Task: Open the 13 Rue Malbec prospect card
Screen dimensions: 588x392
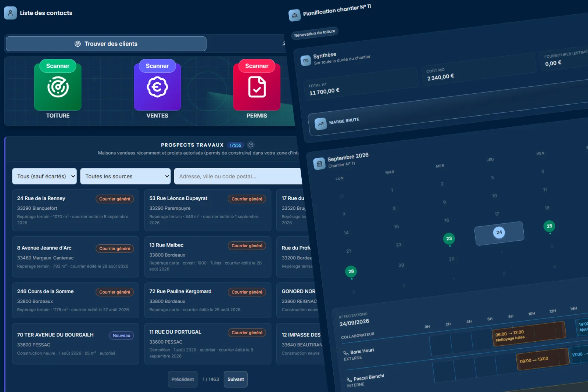Action: pyautogui.click(x=208, y=257)
